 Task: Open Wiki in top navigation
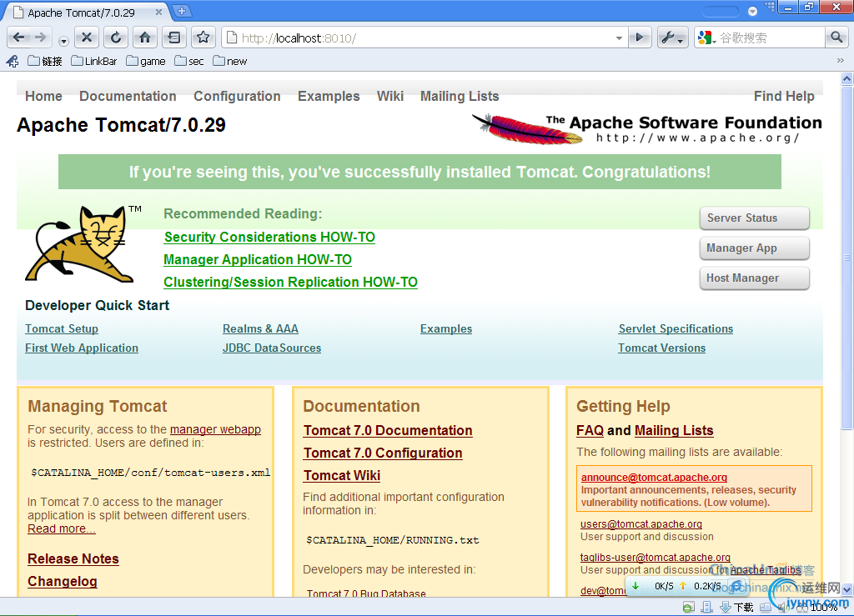(390, 97)
